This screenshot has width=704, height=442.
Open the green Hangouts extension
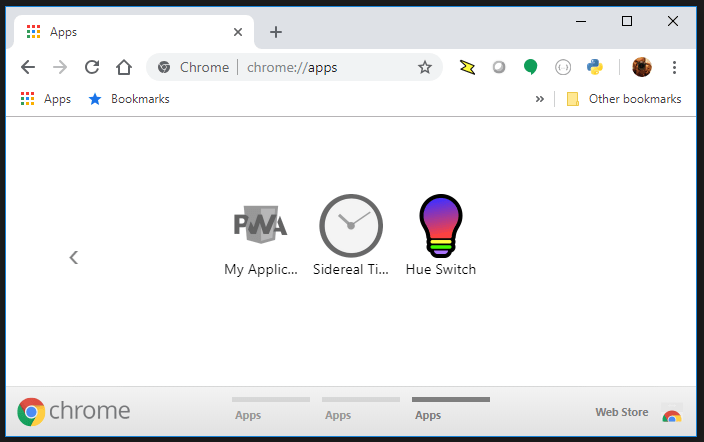[531, 67]
